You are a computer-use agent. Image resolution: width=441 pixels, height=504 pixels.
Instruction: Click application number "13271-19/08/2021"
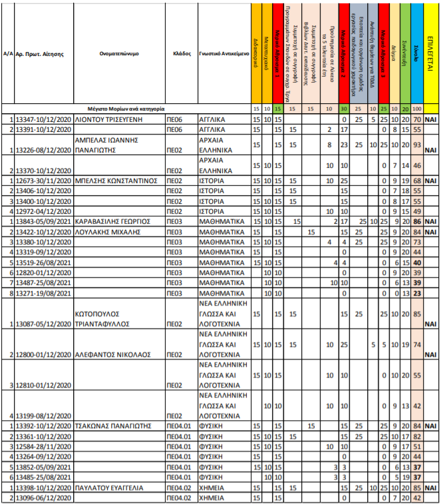(x=43, y=293)
